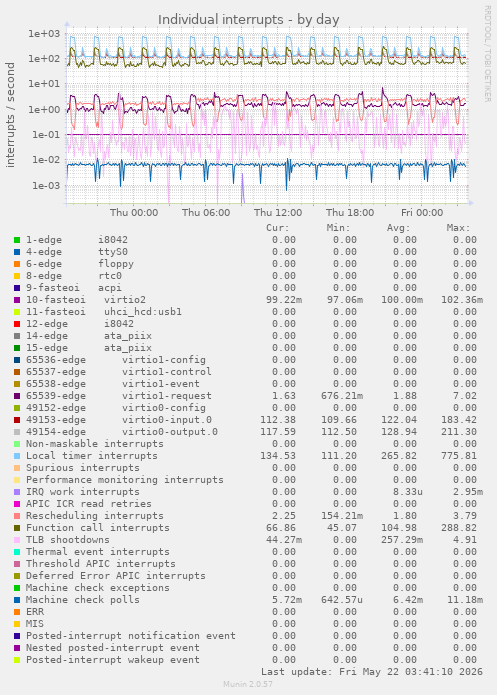Click the graph title Individual interrupts - by day

pyautogui.click(x=249, y=20)
